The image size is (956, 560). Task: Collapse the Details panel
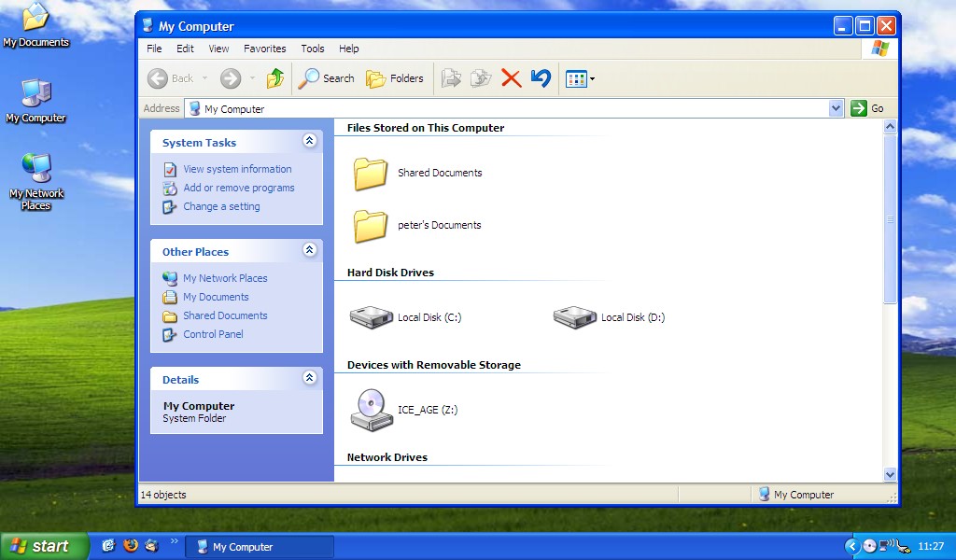[310, 378]
